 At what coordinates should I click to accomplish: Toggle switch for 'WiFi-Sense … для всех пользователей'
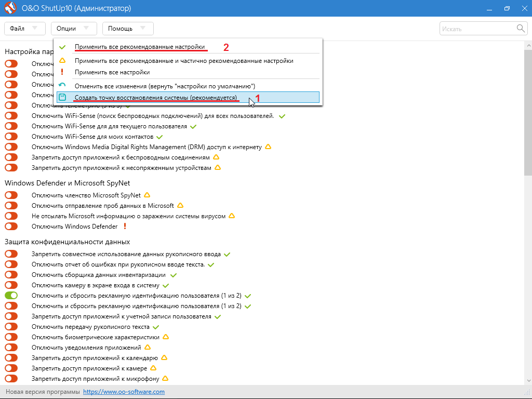point(11,116)
